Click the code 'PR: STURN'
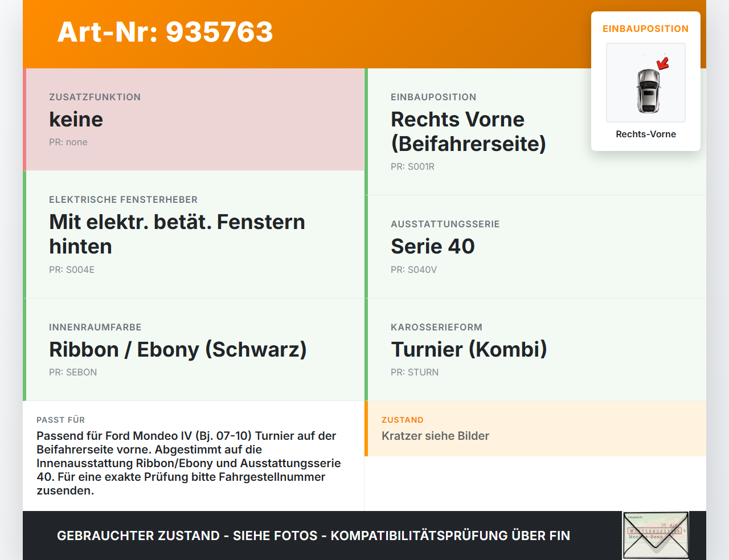 (415, 373)
